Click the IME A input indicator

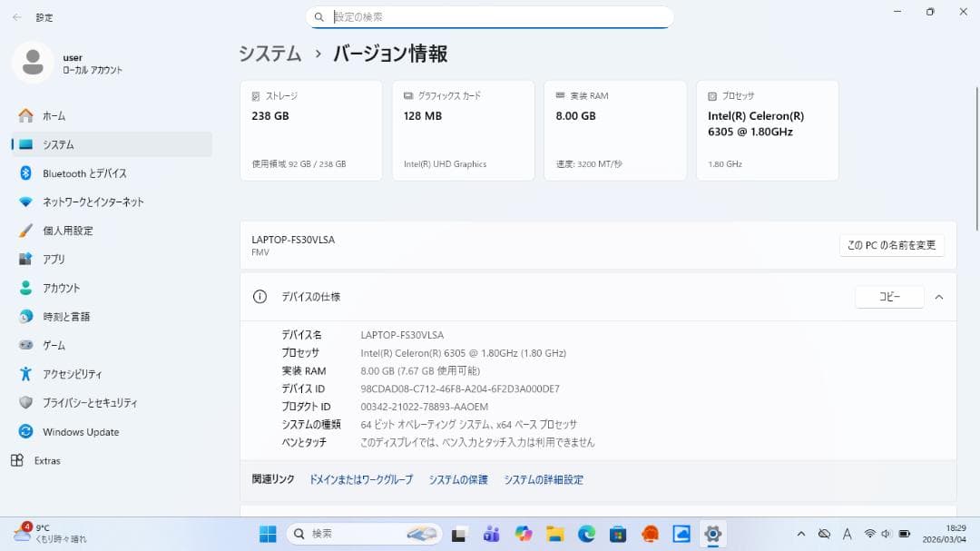coord(847,534)
